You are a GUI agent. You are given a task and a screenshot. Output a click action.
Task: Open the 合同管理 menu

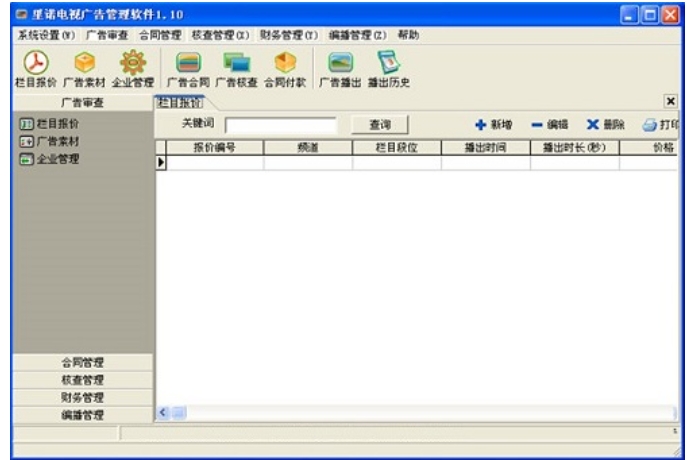tap(160, 35)
